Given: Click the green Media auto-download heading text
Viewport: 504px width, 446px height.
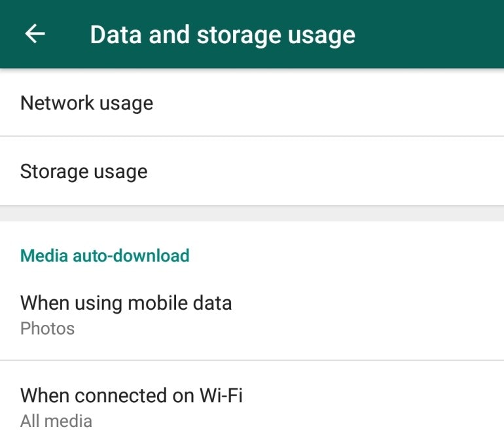Looking at the screenshot, I should [x=105, y=255].
